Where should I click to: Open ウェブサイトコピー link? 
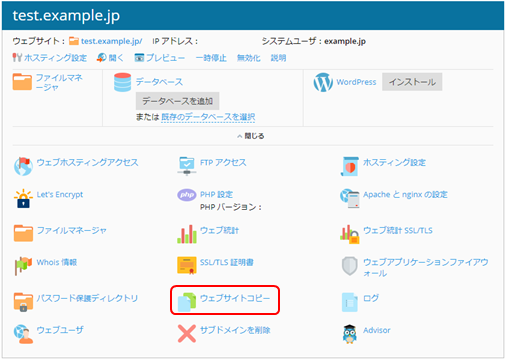235,298
